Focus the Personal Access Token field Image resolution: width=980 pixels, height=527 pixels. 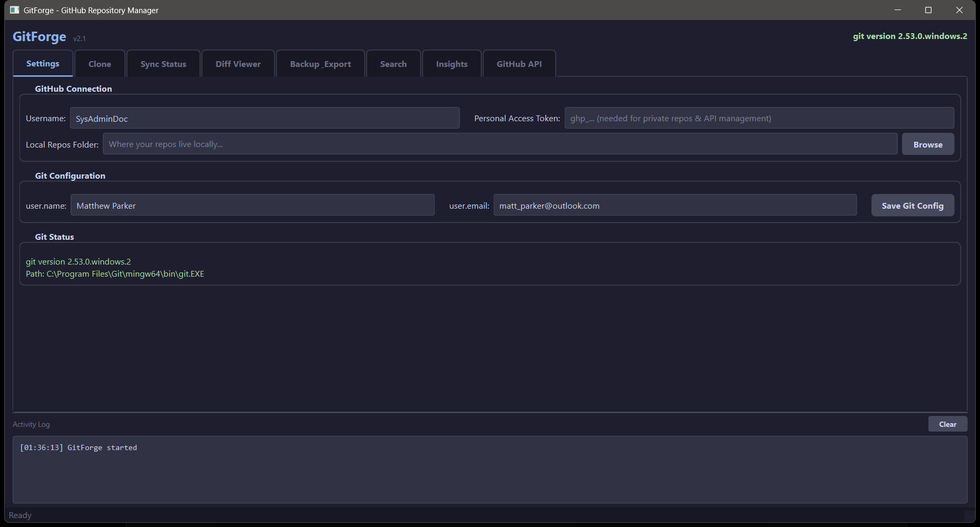[759, 118]
